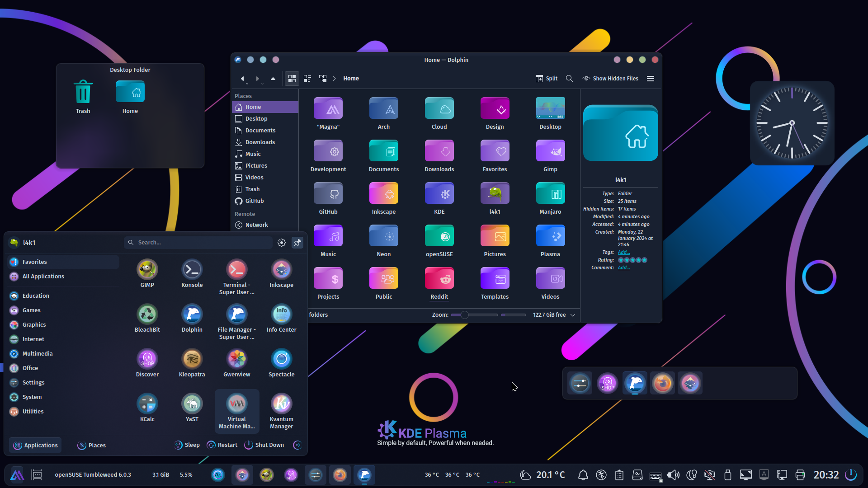Screen dimensions: 868x488
Task: Select Downloads in Places sidebar
Action: click(265, 142)
